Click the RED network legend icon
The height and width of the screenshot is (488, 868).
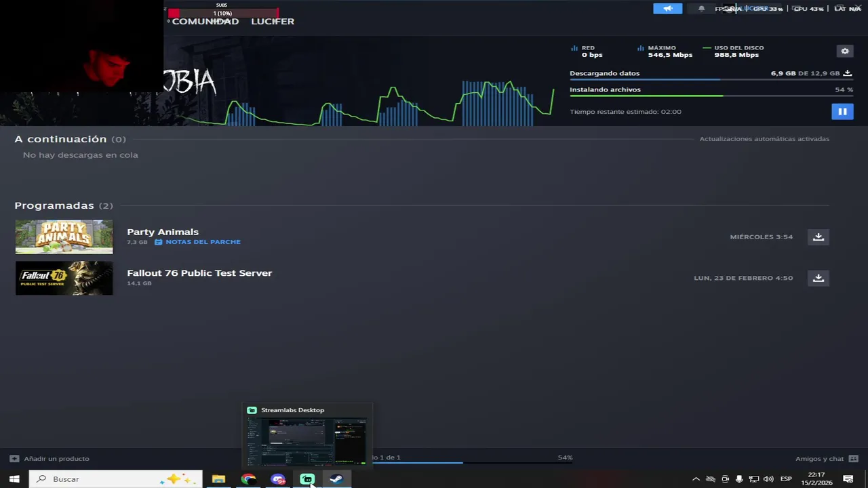point(574,48)
